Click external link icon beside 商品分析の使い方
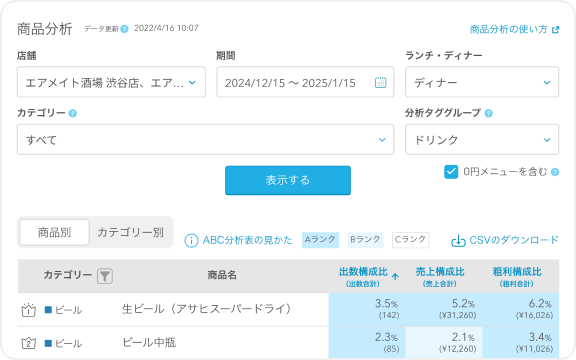Image resolution: width=576 pixels, height=360 pixels. click(556, 30)
